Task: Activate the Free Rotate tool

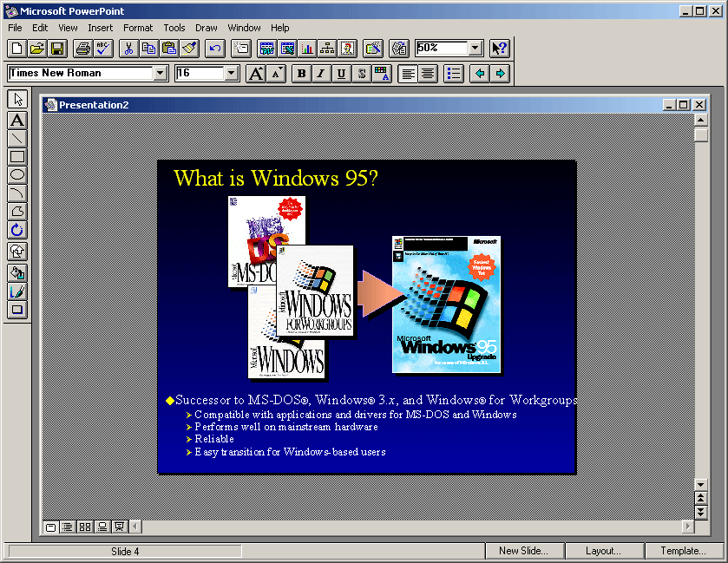Action: (x=17, y=230)
